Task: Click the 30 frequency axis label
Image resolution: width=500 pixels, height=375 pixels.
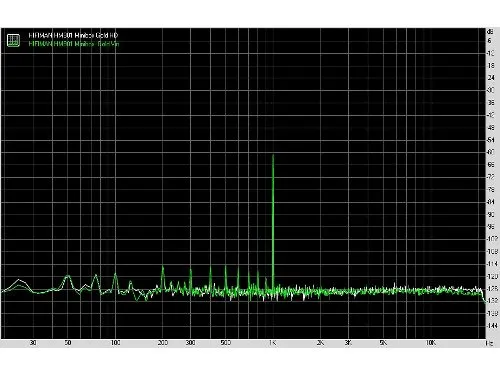Action: point(33,343)
